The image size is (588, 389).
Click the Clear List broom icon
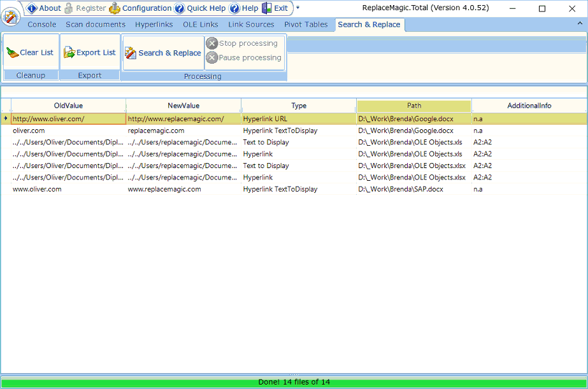[x=12, y=52]
